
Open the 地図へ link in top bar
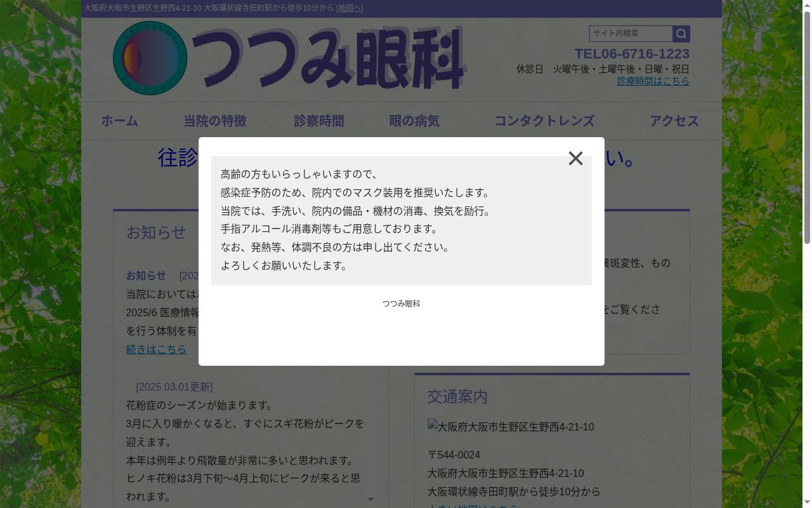coord(349,8)
